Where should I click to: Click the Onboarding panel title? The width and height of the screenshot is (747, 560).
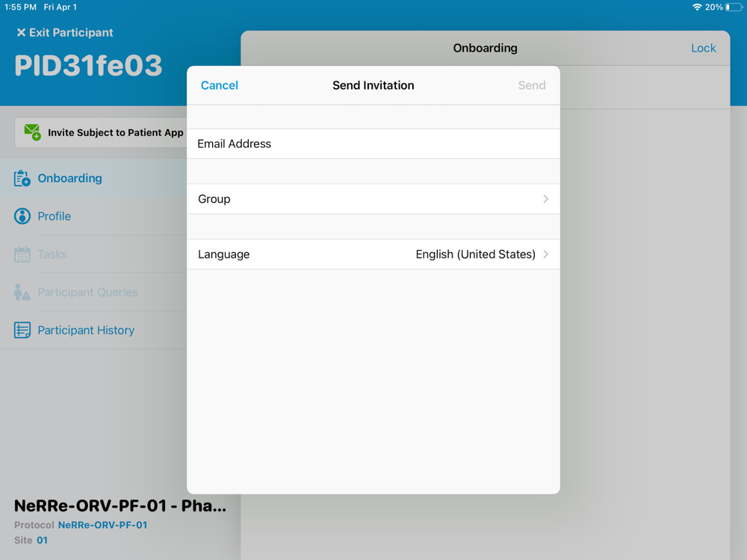[485, 48]
